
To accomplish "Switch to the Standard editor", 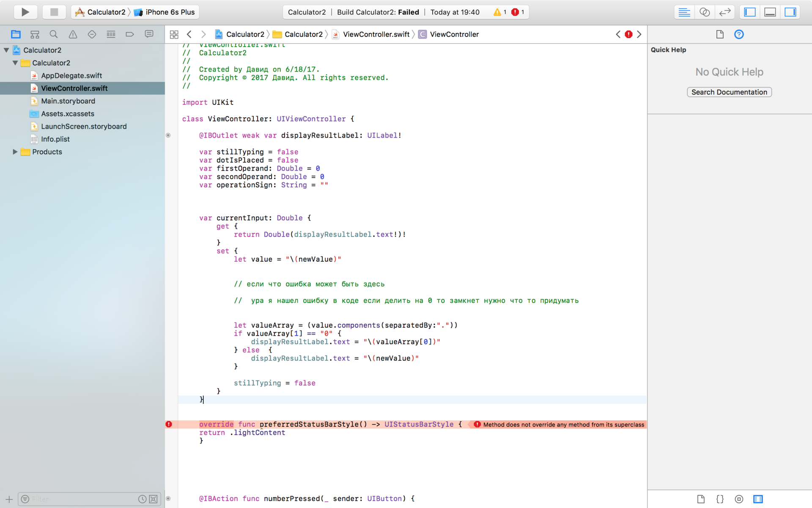I will click(x=684, y=12).
